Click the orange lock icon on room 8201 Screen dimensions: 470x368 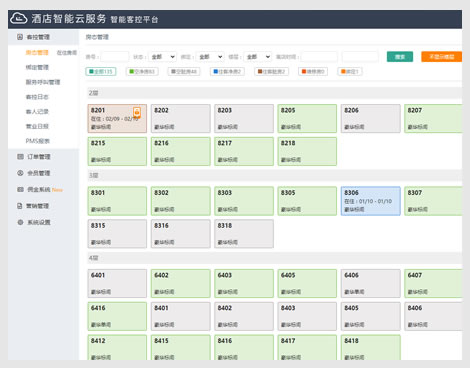point(137,112)
